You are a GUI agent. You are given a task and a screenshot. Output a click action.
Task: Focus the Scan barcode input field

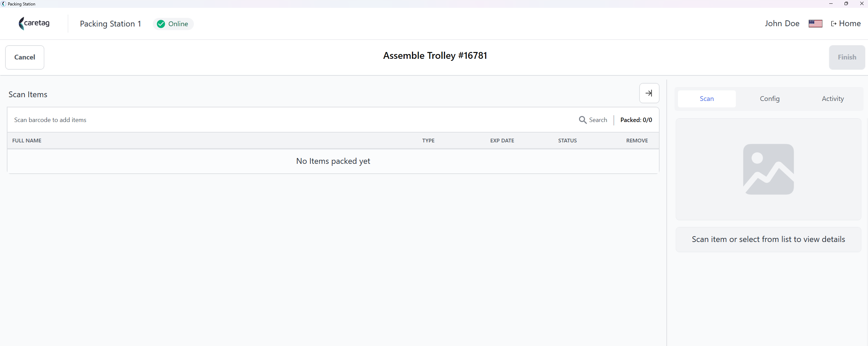(292, 120)
